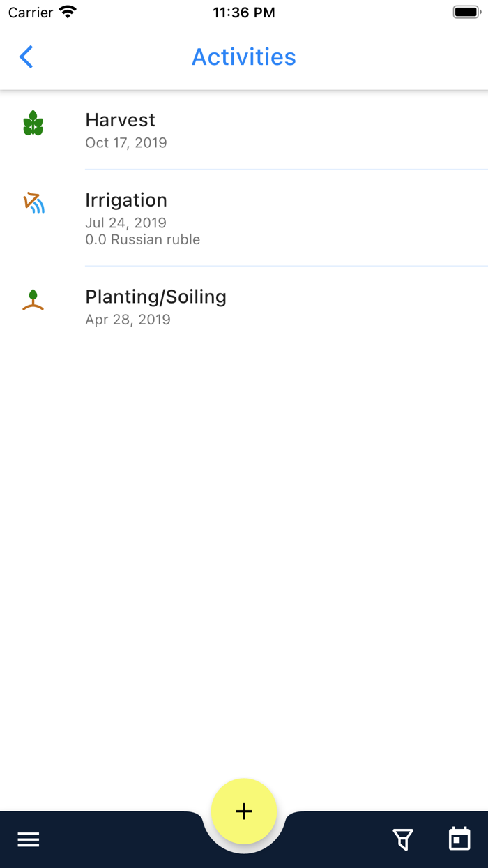Tap the Planting/Soiling seedling icon

[x=33, y=300]
